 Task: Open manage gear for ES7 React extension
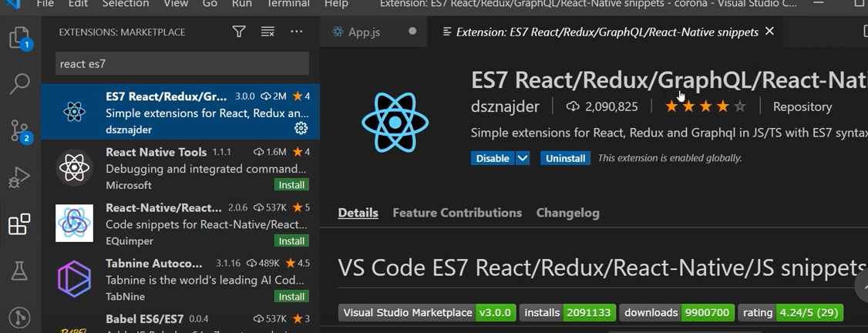301,129
